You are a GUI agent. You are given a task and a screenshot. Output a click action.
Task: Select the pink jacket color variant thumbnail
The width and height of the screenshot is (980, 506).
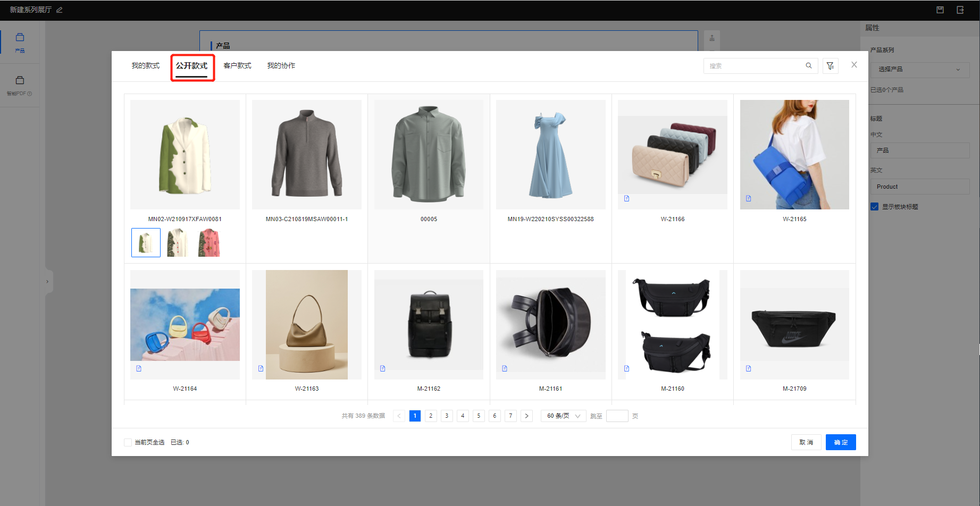pyautogui.click(x=208, y=243)
